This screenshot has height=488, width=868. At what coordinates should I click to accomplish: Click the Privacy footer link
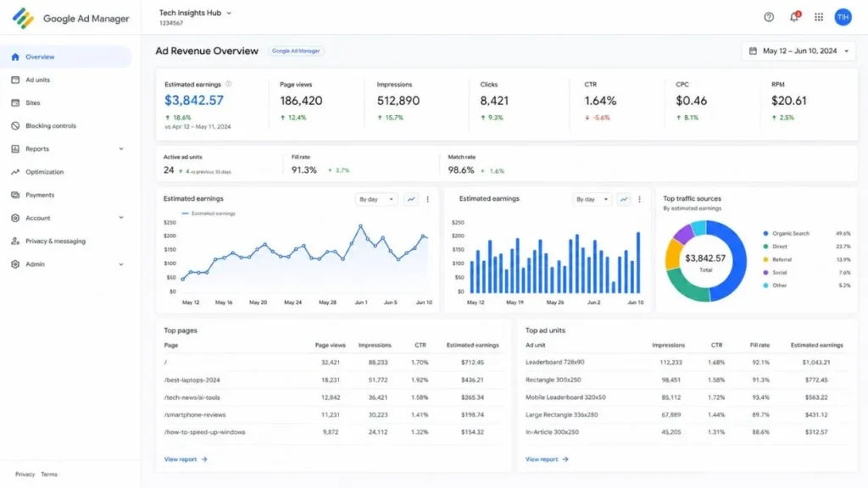(25, 474)
